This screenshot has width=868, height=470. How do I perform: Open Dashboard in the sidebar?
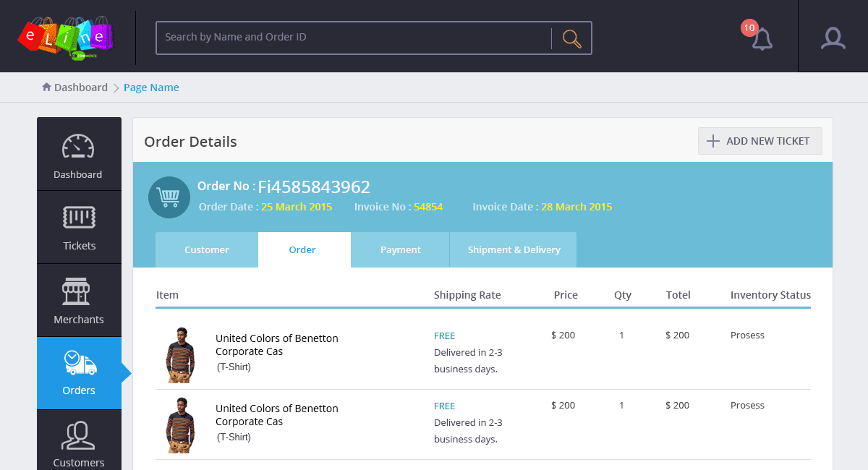coord(79,154)
